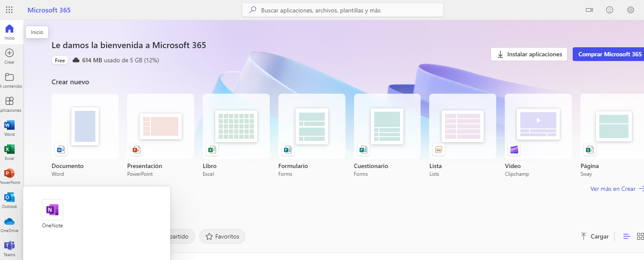644x260 pixels.
Task: Open Aplicaciones in the sidebar
Action: point(9,104)
